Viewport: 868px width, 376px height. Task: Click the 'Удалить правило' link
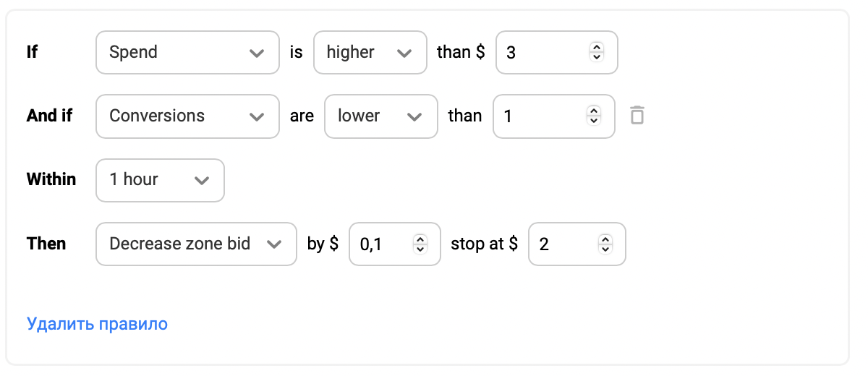tap(97, 323)
